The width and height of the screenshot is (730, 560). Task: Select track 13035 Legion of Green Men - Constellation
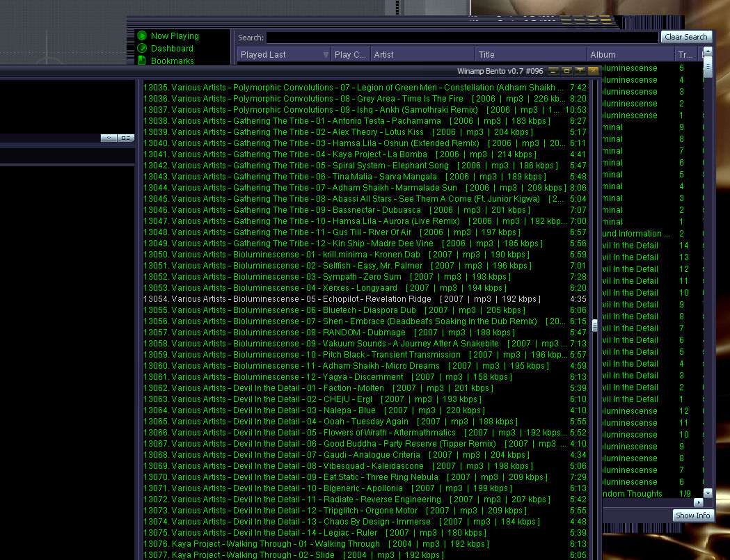(365, 88)
